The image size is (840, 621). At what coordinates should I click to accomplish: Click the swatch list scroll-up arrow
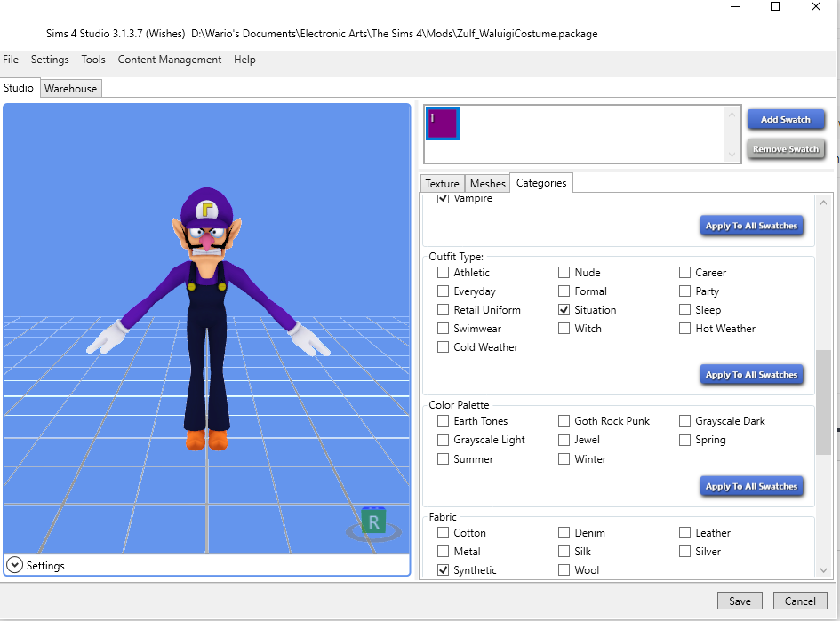(732, 115)
